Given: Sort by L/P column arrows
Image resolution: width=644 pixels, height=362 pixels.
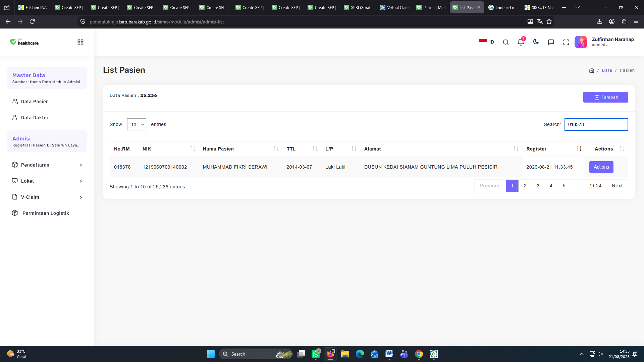Looking at the screenshot, I should [354, 149].
